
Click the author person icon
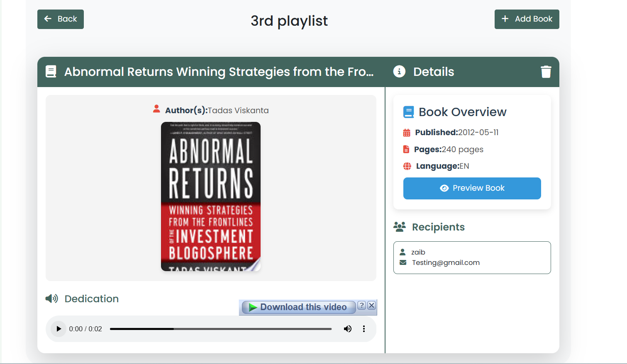tap(156, 109)
